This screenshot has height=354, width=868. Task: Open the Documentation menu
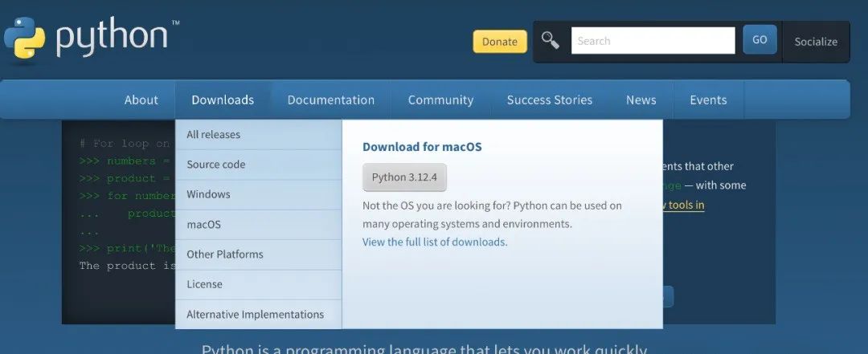click(x=331, y=100)
